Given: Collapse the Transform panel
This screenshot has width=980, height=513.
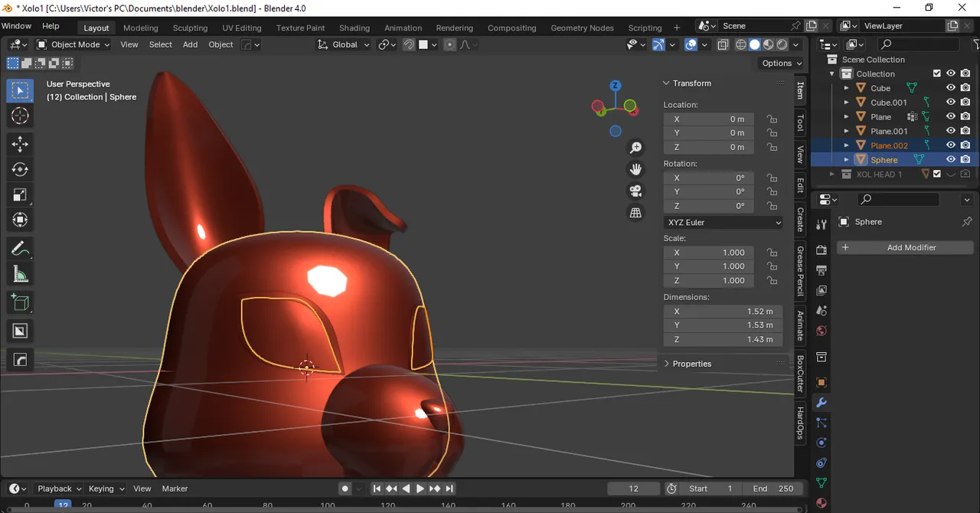Looking at the screenshot, I should click(691, 83).
